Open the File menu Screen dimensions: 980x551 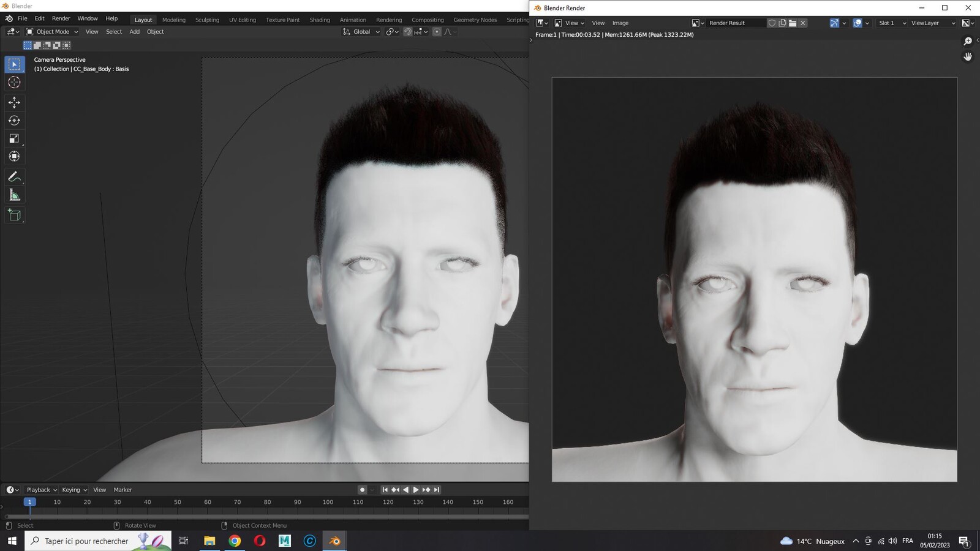(x=23, y=19)
